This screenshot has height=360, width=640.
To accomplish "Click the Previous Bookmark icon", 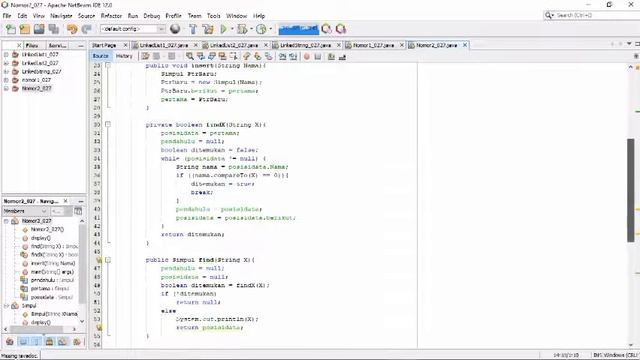I will point(247,56).
